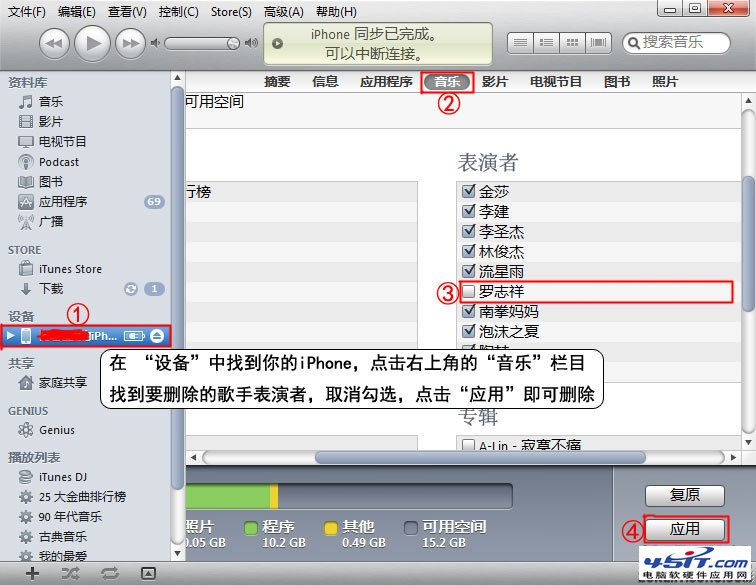Switch to song list view
Viewport: 756px width, 585px height.
[520, 43]
